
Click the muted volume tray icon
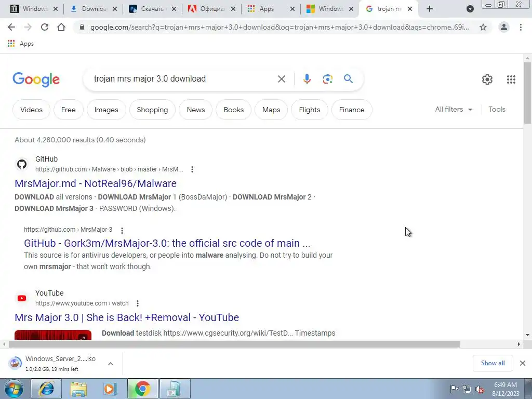(x=480, y=389)
